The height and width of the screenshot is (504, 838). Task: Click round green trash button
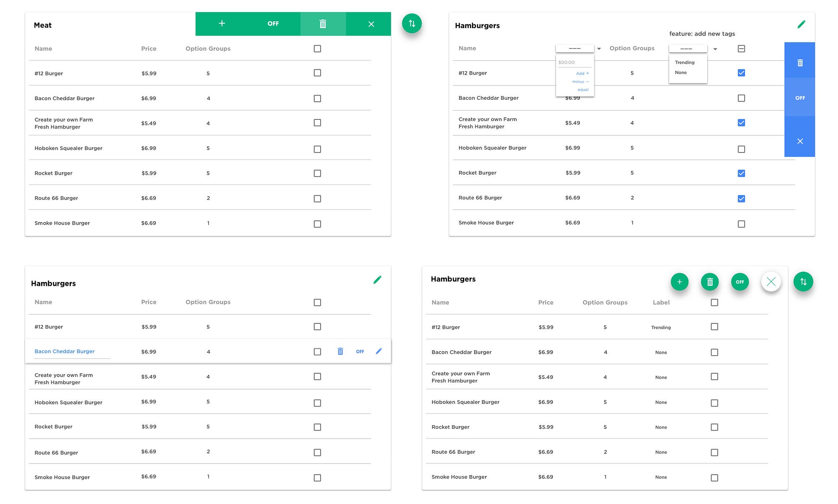[x=710, y=282]
